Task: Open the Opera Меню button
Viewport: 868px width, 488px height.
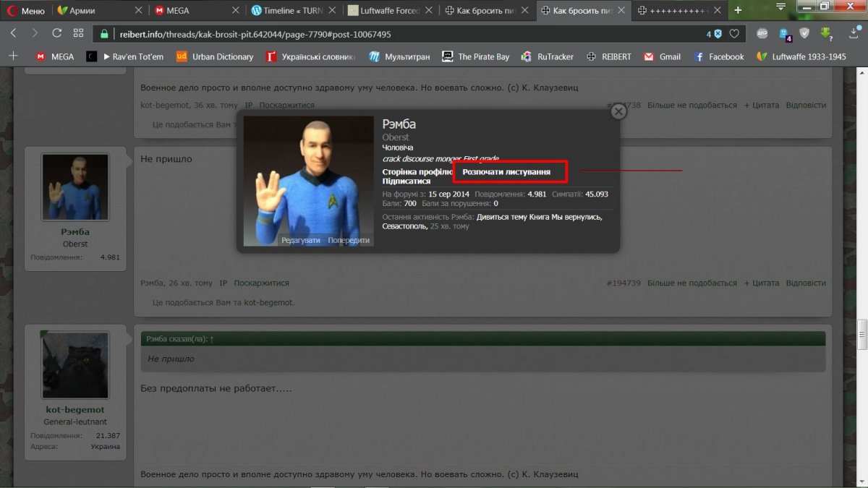Action: tap(26, 11)
